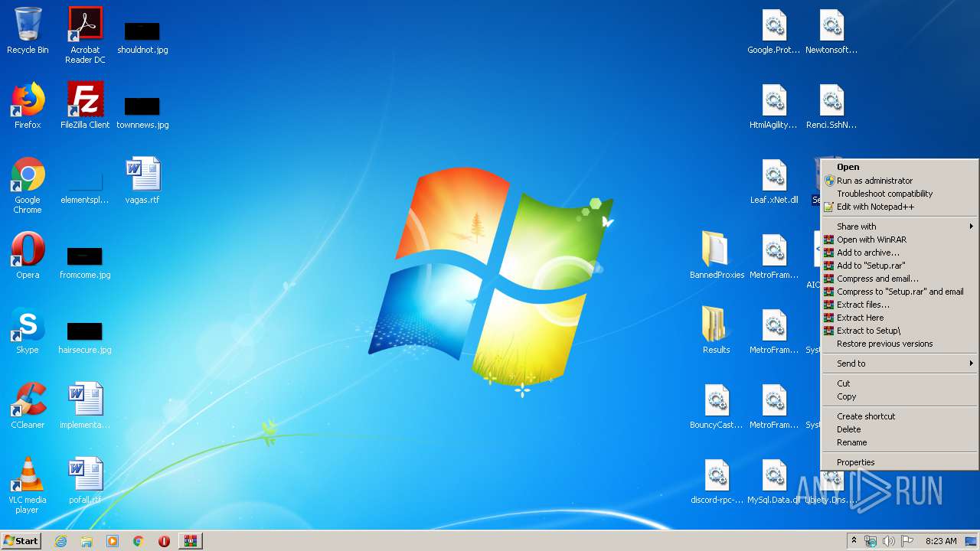Select the VLC media player shortcut
This screenshot has width=980, height=551.
tap(28, 485)
